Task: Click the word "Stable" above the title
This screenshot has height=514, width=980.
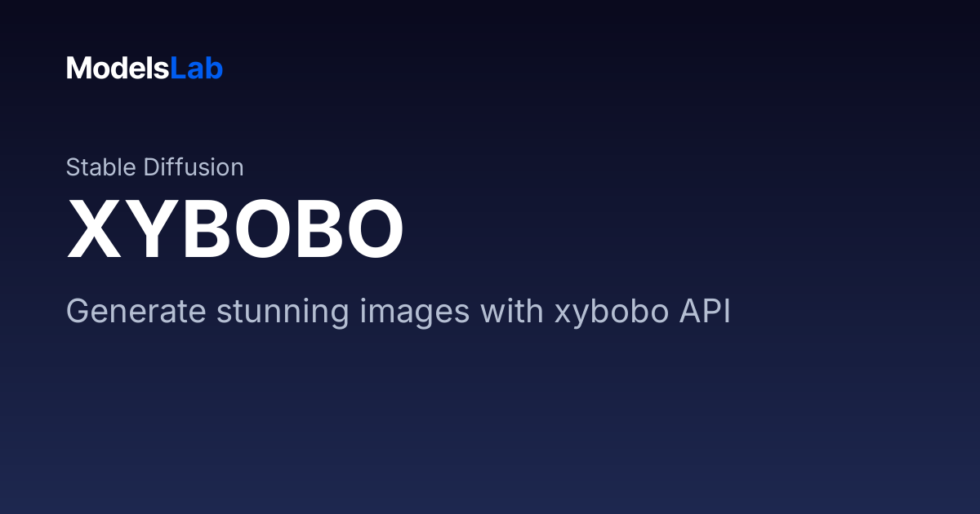Action: tap(101, 167)
